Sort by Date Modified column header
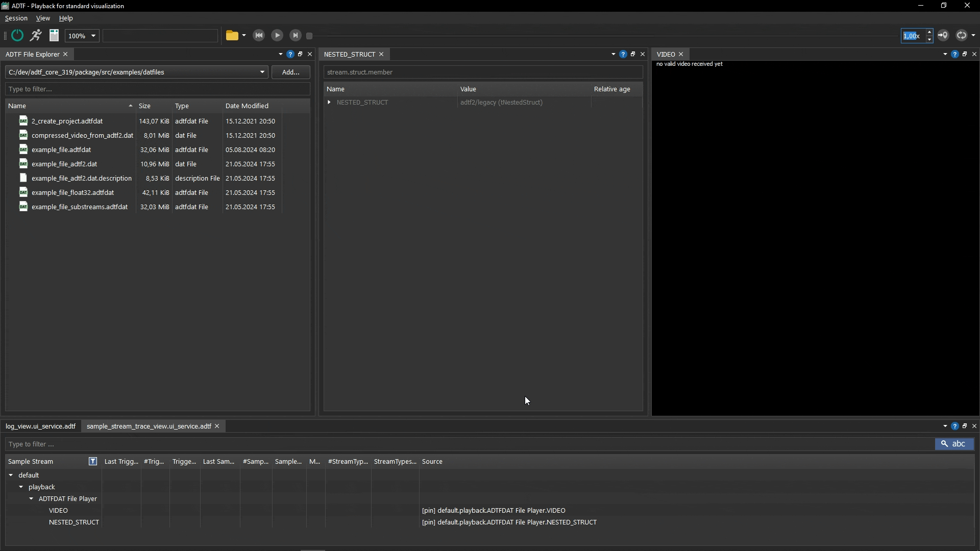 click(x=252, y=106)
